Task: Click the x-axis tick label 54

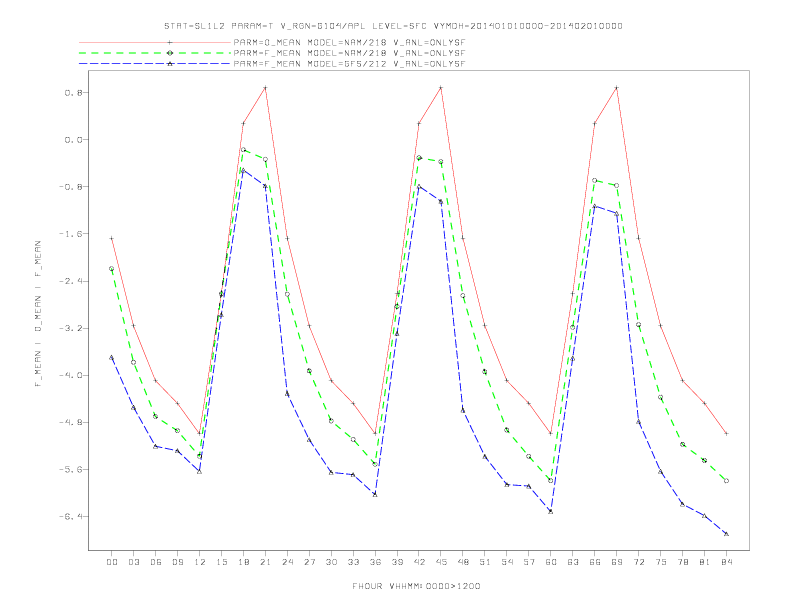Action: pyautogui.click(x=507, y=562)
